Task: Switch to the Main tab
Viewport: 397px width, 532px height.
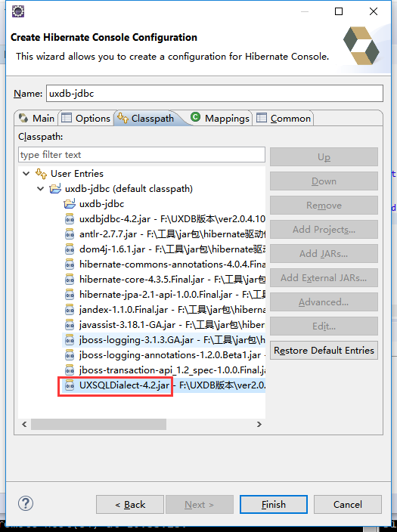Action: pyautogui.click(x=36, y=119)
